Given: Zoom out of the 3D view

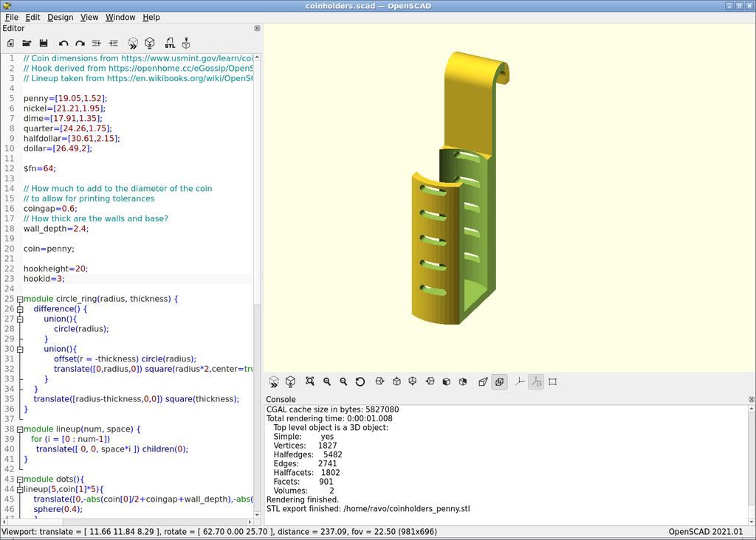Looking at the screenshot, I should pyautogui.click(x=343, y=381).
